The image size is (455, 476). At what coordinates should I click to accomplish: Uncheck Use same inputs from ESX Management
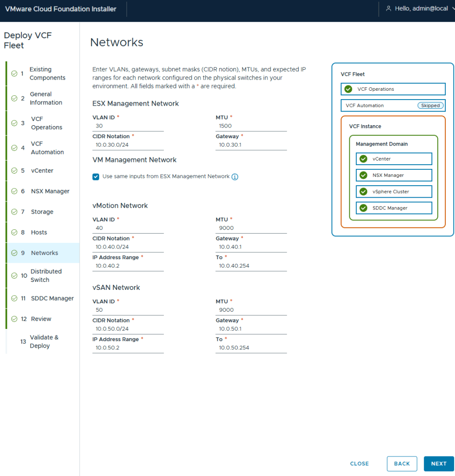pyautogui.click(x=96, y=177)
